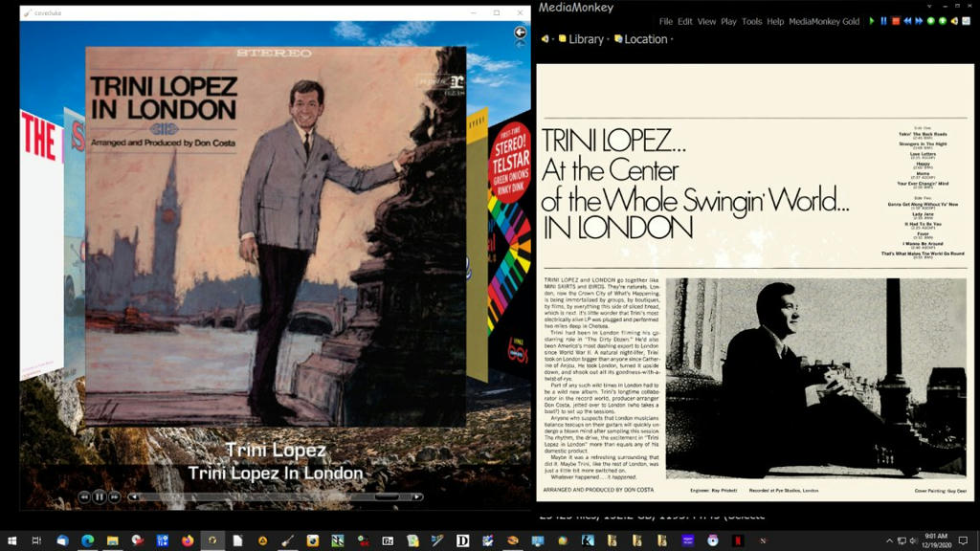
Task: Click the green Play button in MediaMonkey toolbar
Action: click(872, 21)
